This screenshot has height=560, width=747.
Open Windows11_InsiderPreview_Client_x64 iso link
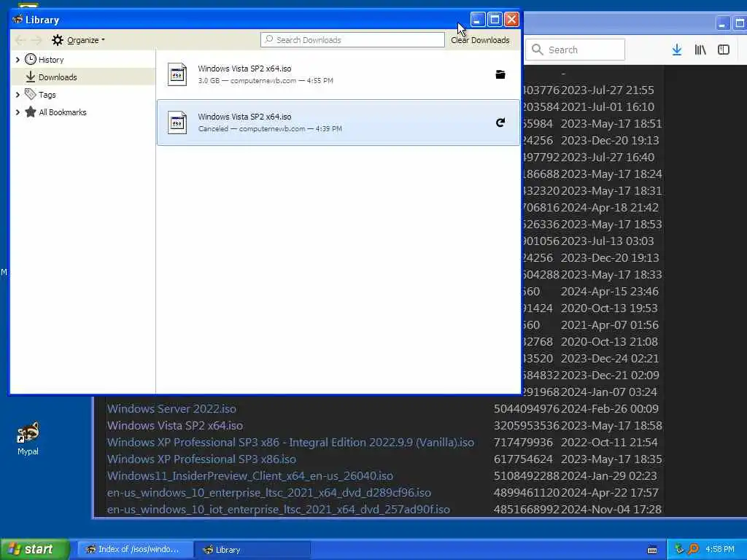pos(250,475)
